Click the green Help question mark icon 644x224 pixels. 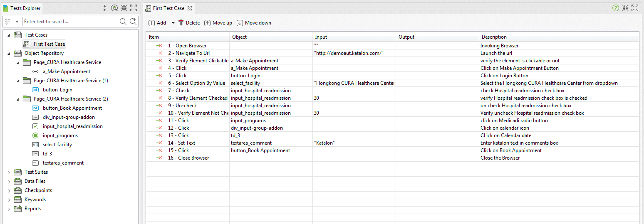615,8
